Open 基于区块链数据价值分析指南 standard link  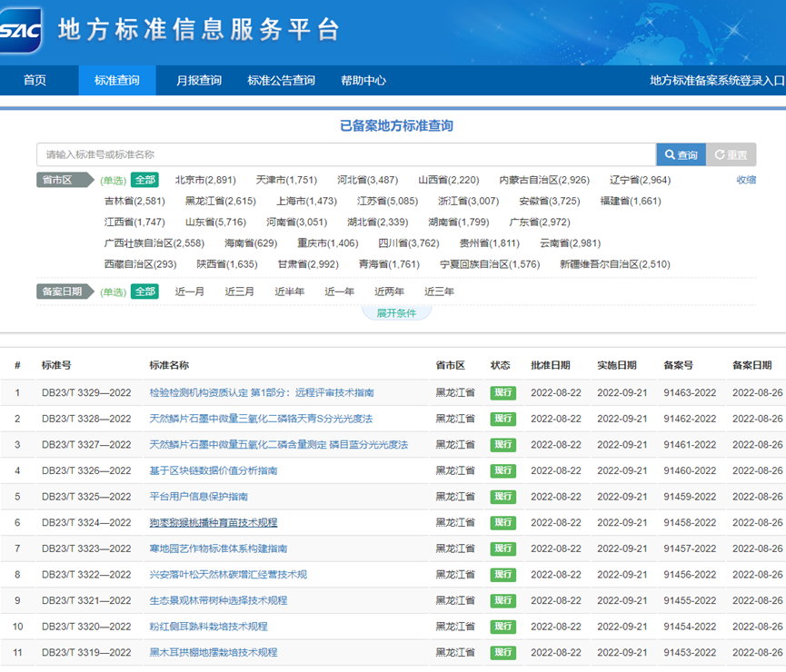pyautogui.click(x=213, y=470)
